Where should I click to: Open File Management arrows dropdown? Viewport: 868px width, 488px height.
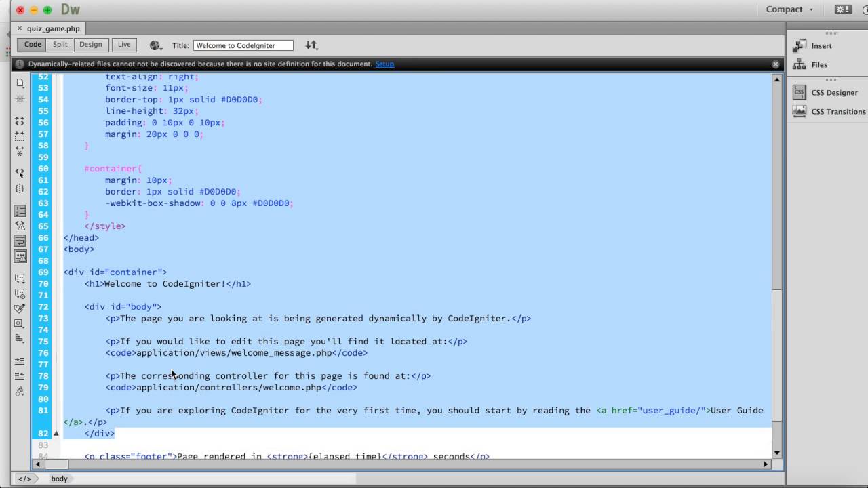click(x=311, y=45)
